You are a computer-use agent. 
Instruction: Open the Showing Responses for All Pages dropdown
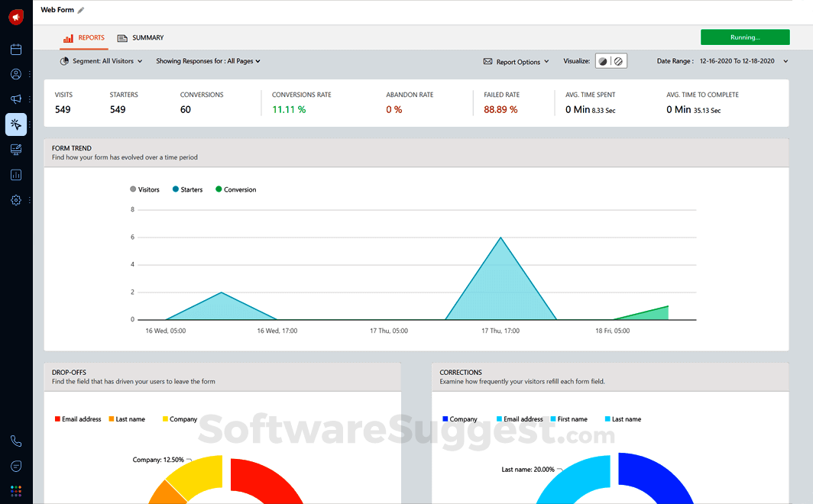pos(208,61)
